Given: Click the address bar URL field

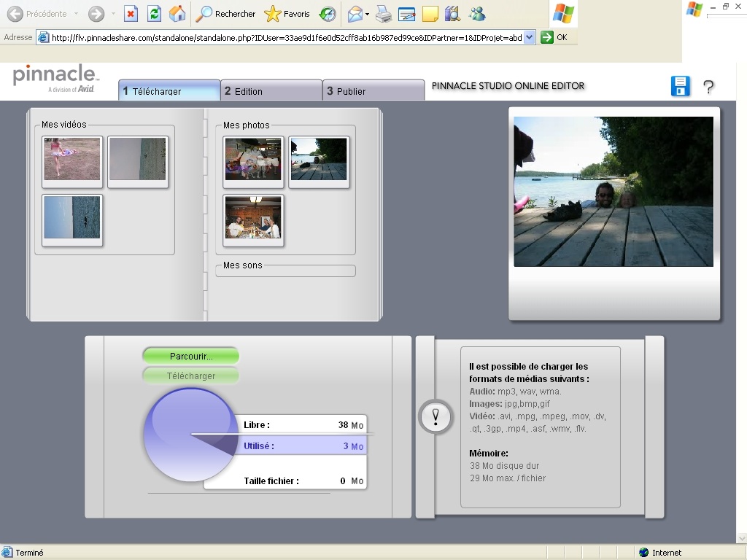Looking at the screenshot, I should (285, 37).
